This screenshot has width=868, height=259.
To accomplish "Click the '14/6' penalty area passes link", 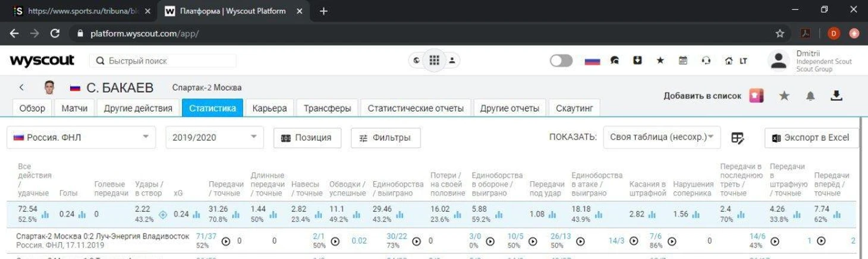I will pyautogui.click(x=757, y=236).
